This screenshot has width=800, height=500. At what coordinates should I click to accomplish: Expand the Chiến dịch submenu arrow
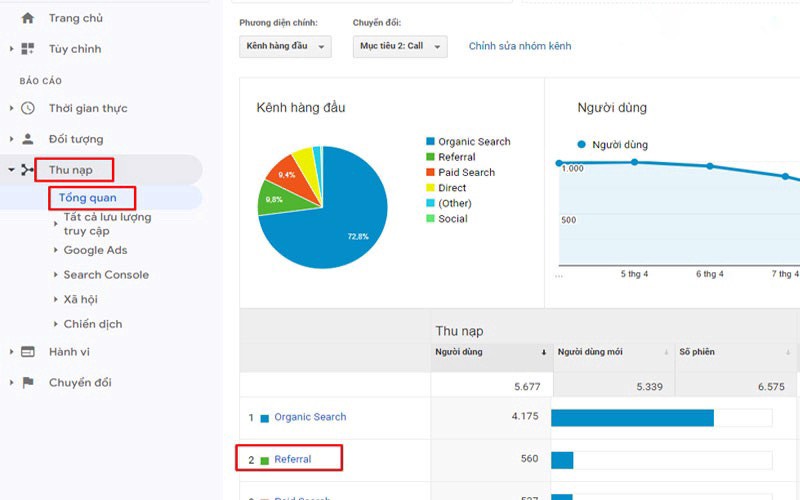tap(56, 324)
